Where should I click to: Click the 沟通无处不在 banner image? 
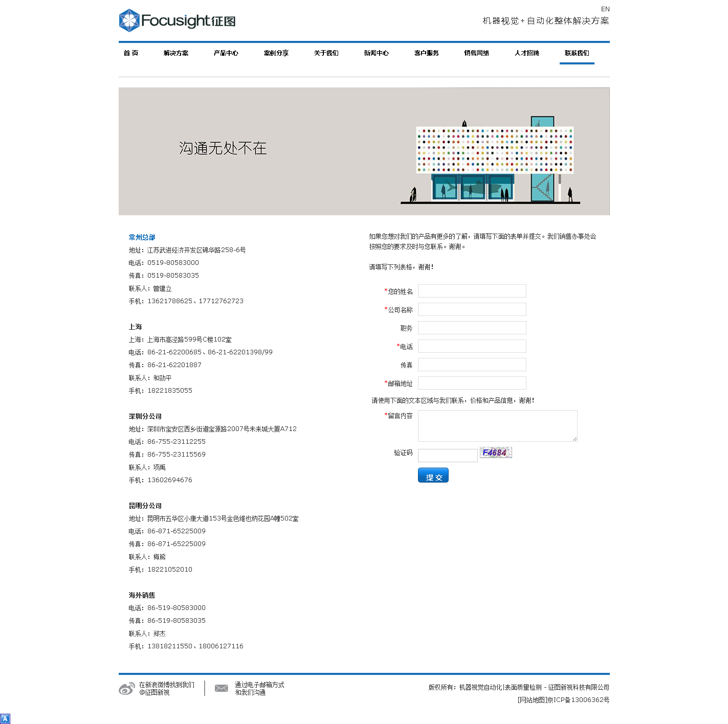pyautogui.click(x=364, y=151)
